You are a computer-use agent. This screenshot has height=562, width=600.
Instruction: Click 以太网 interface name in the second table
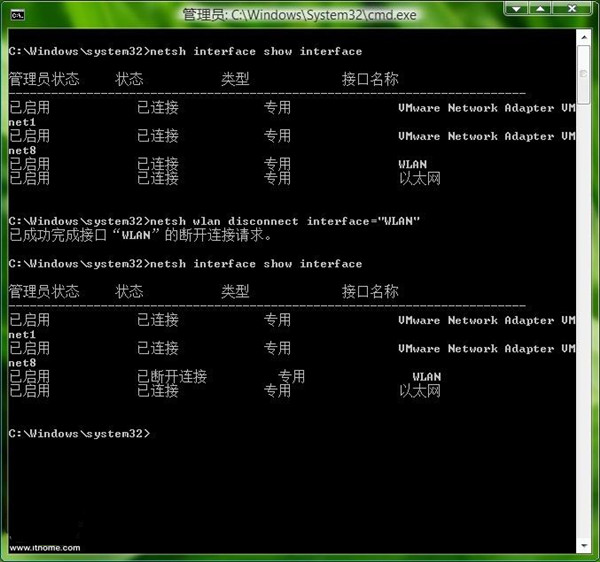pyautogui.click(x=419, y=391)
